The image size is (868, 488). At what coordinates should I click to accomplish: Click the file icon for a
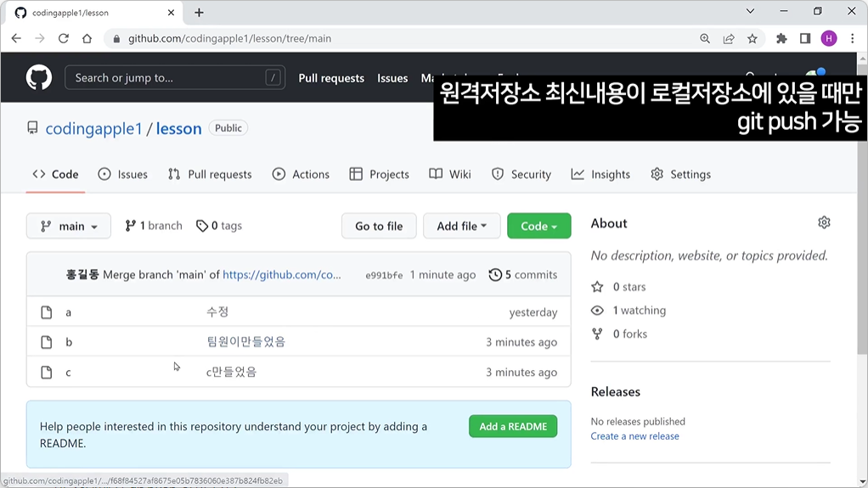pos(47,312)
